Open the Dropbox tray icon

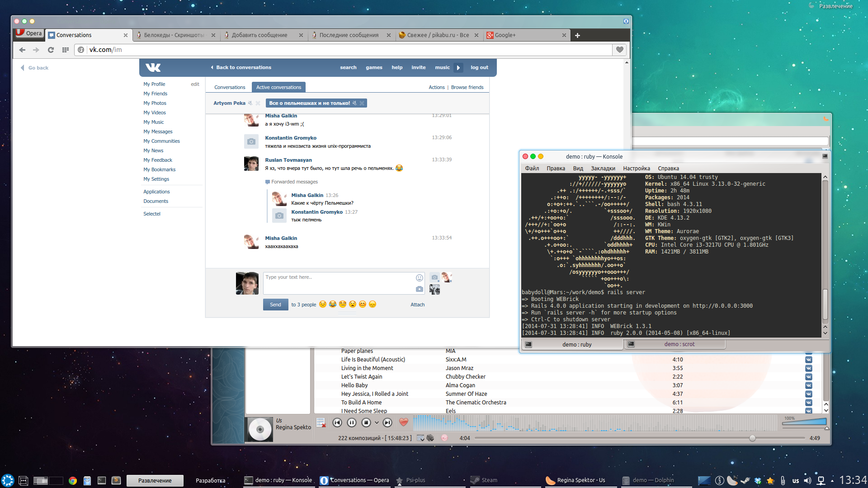coord(758,480)
